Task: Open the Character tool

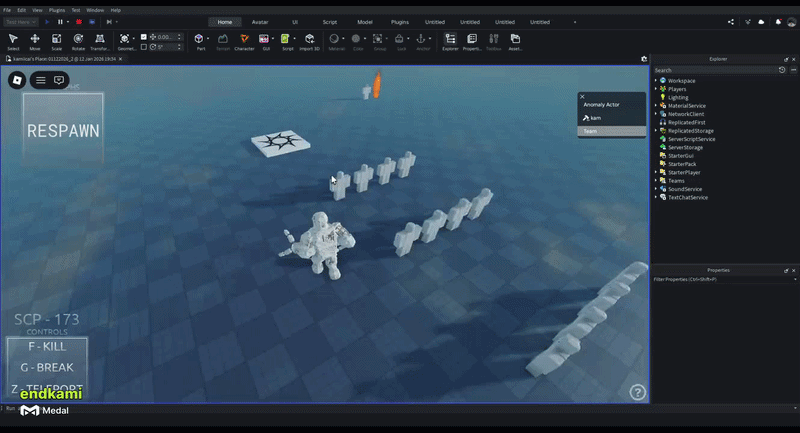Action: pyautogui.click(x=244, y=41)
